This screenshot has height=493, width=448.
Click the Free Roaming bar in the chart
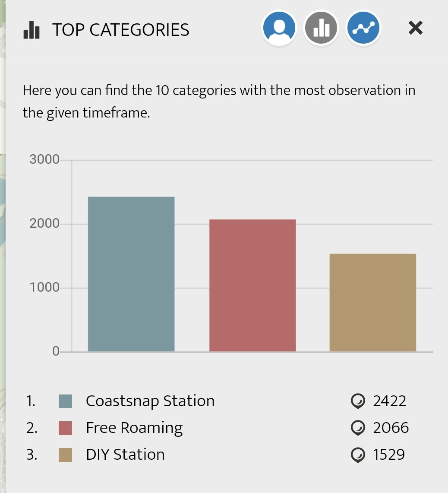[252, 285]
